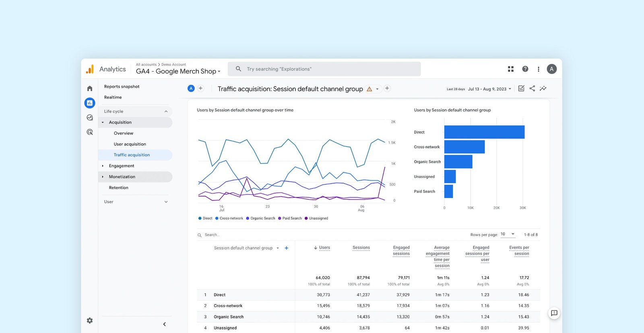Collapse the Life cycle section
644x333 pixels.
[166, 112]
